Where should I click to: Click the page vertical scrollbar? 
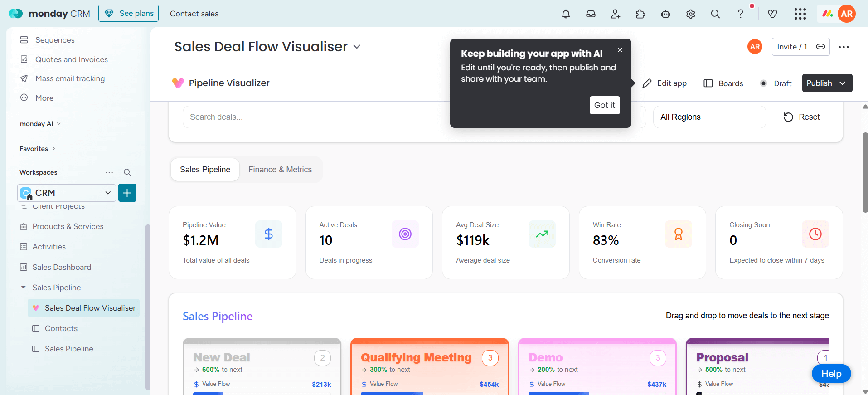tap(865, 172)
